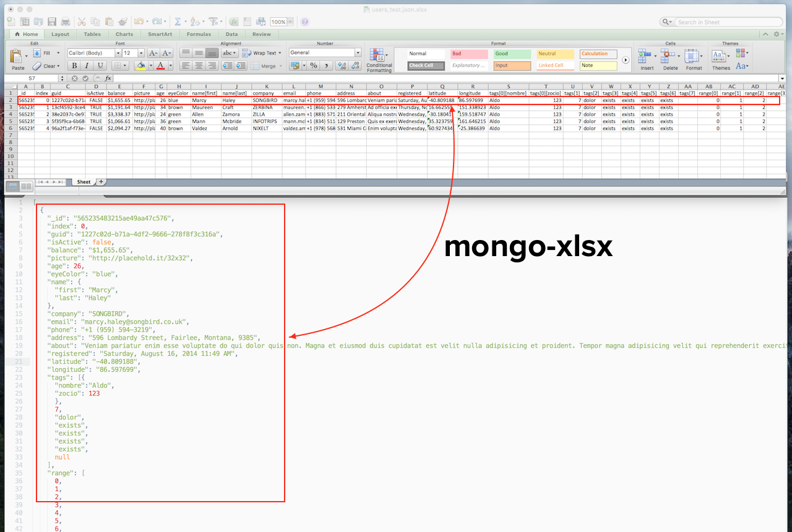Select the Sheet tab at bottom
Screen dimensions: 792x532
coord(83,182)
